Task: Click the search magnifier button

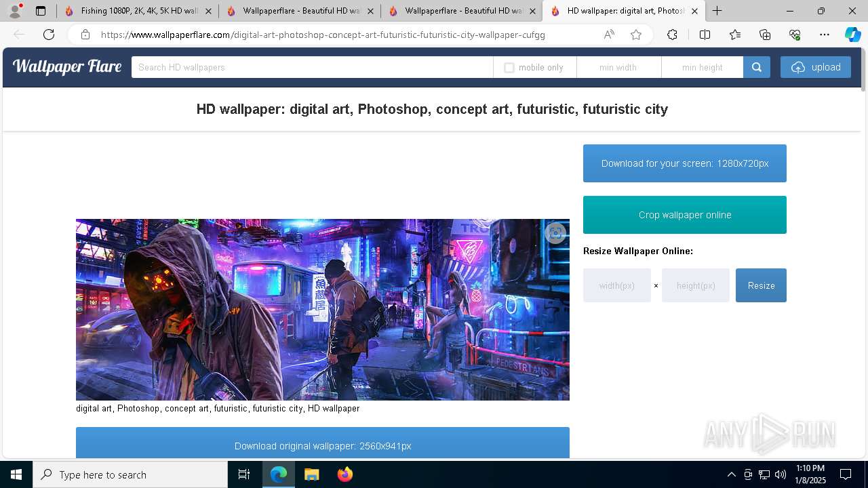Action: pyautogui.click(x=757, y=67)
